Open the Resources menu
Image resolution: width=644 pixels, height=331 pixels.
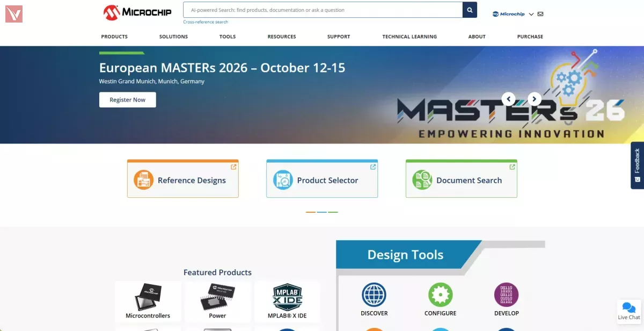pyautogui.click(x=282, y=37)
